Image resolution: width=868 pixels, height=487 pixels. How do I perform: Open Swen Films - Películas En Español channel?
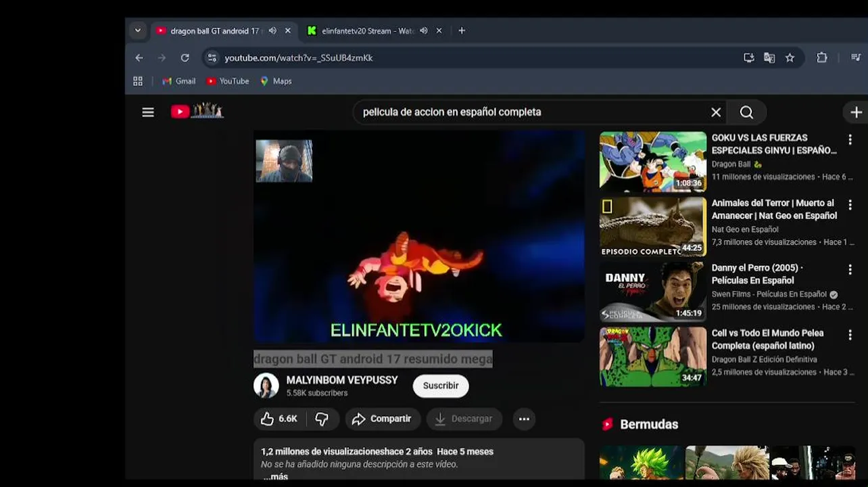point(769,294)
